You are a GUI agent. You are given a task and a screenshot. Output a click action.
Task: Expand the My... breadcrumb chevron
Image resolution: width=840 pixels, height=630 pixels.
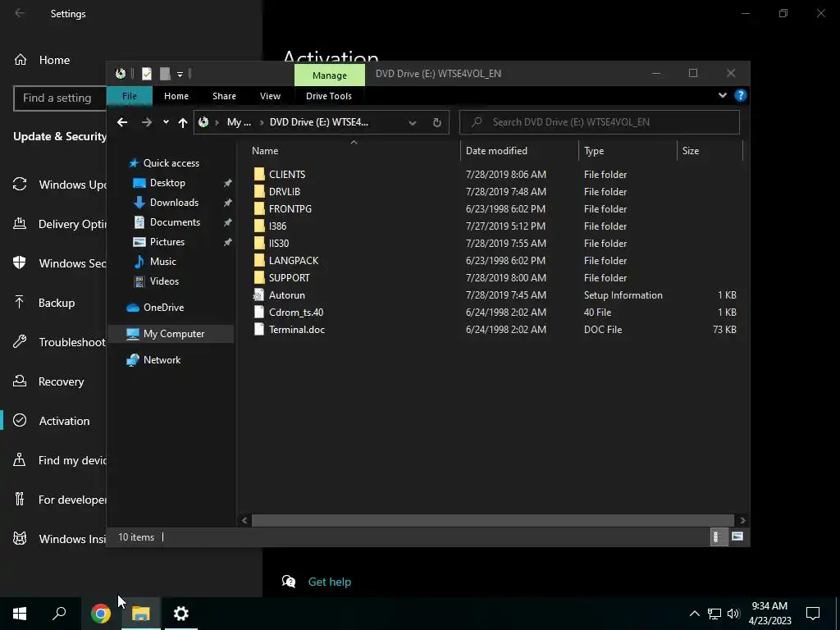[262, 123]
